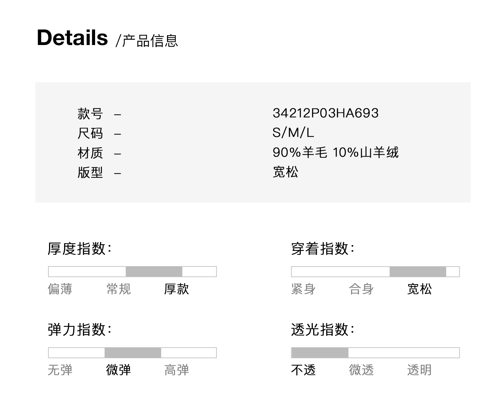
Task: Choose the 合身 fit label
Action: click(x=361, y=289)
